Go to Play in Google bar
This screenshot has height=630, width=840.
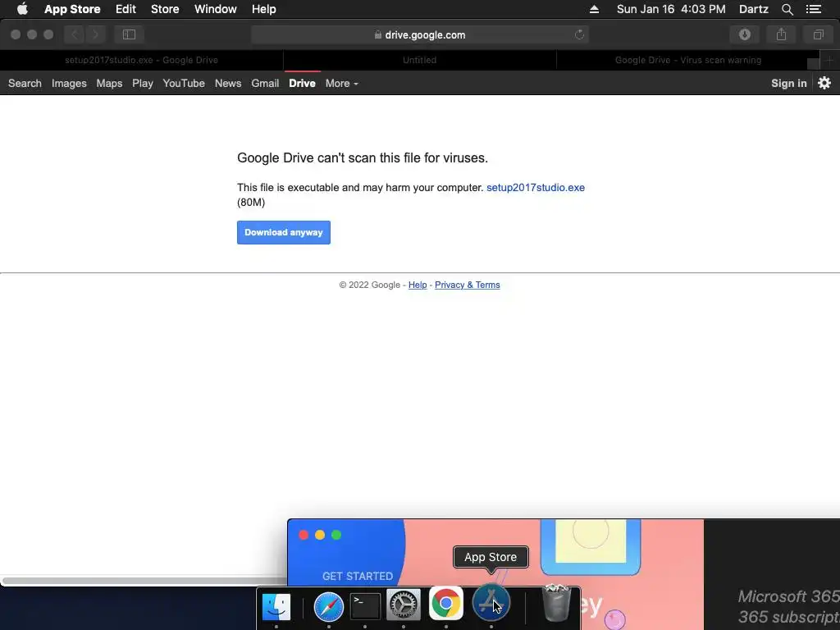click(x=143, y=83)
